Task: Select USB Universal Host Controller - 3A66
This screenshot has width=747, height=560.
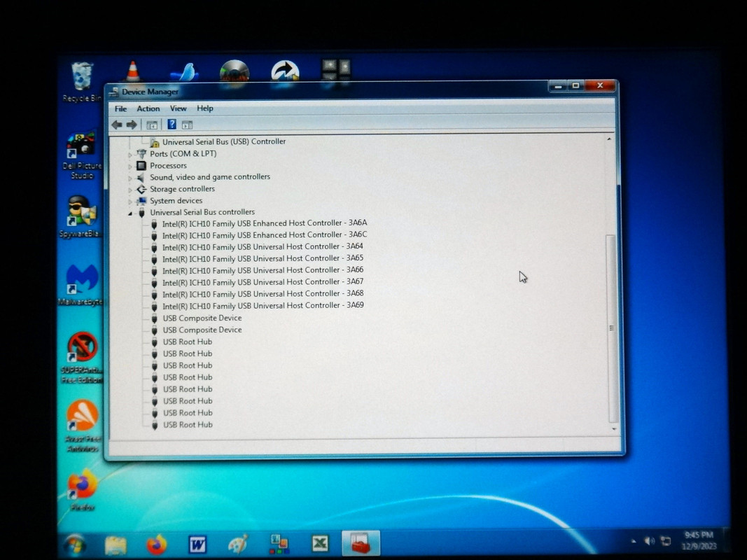Action: (263, 270)
